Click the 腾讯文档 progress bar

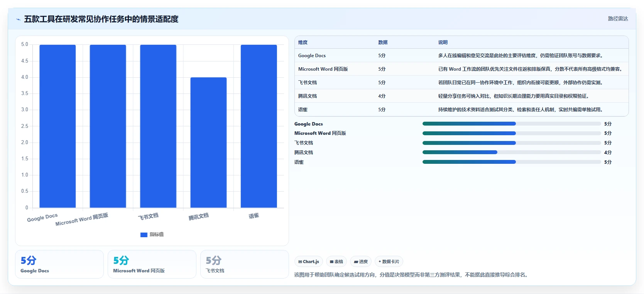click(x=512, y=152)
